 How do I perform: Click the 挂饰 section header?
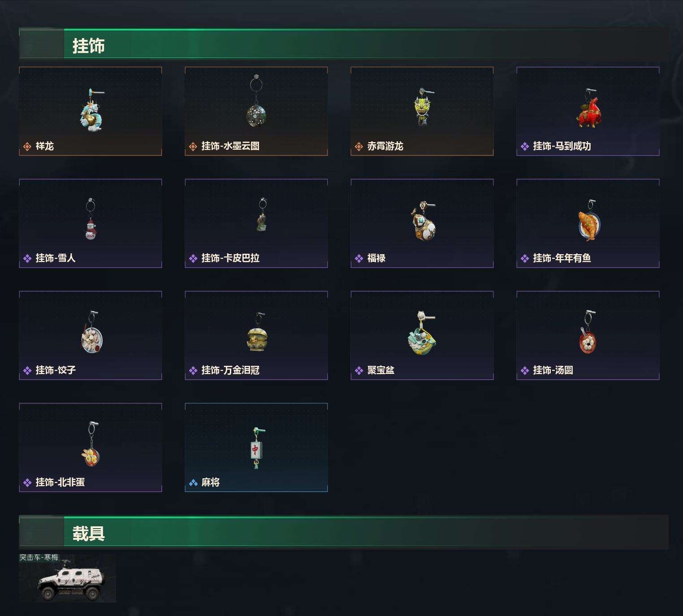coord(344,45)
